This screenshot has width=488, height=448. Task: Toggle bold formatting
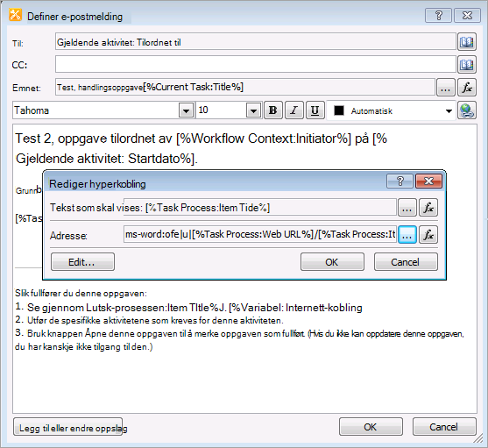[x=273, y=110]
